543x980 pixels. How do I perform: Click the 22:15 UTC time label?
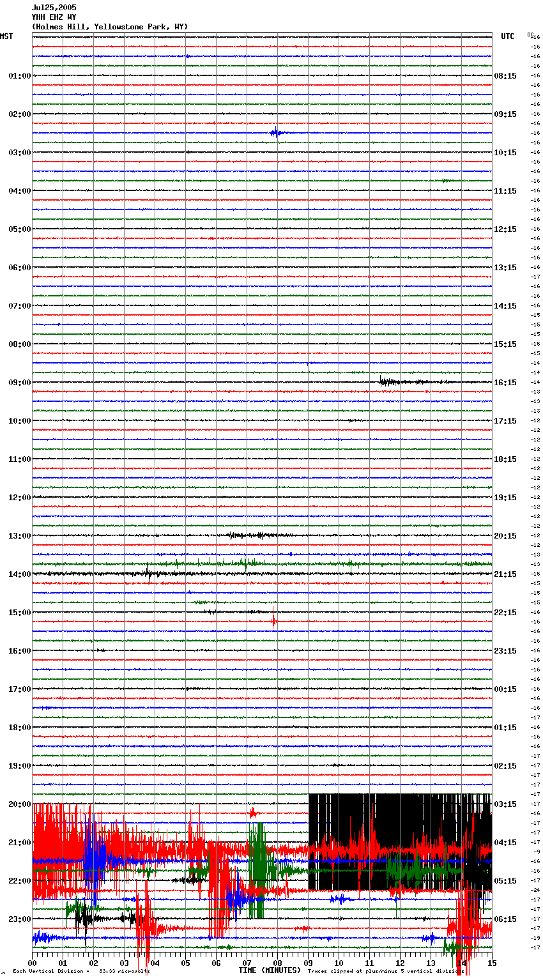pos(505,613)
